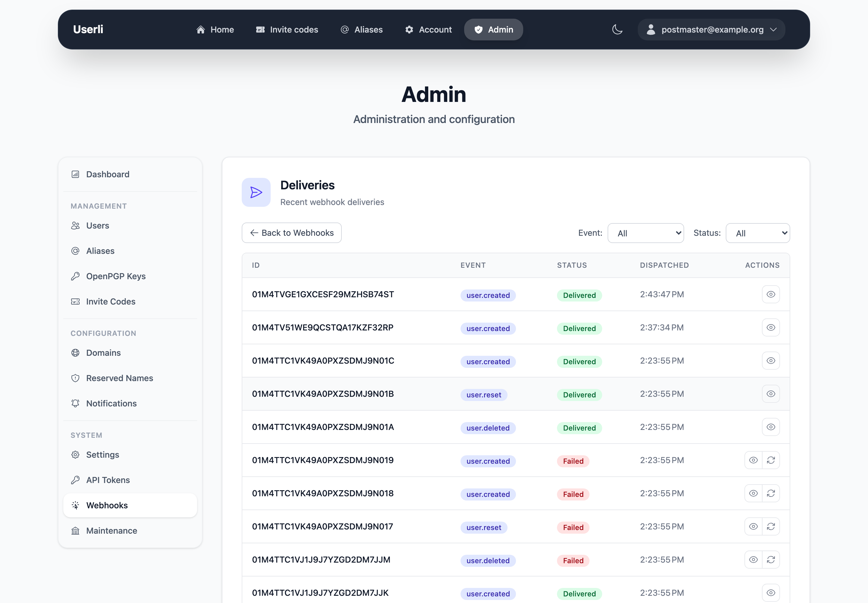The width and height of the screenshot is (868, 603).
Task: Open Webhooks in the sidebar
Action: 130,506
